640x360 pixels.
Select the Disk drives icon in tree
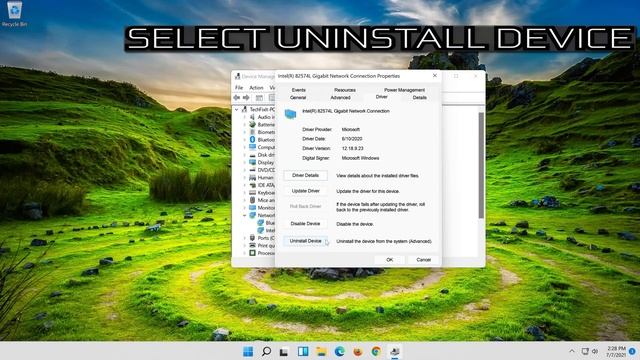point(253,155)
